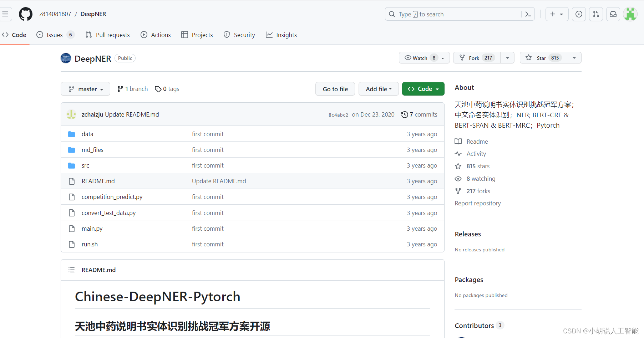Switch to the Actions tab

tap(156, 35)
